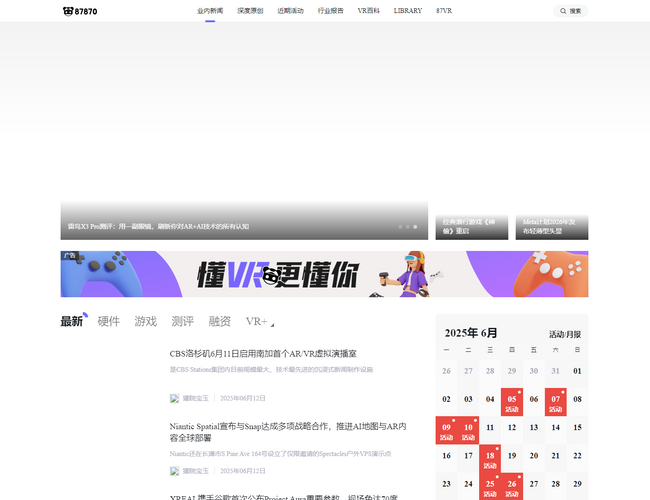Open the Niantic Spatial与Snap战略合作 article

click(x=288, y=432)
